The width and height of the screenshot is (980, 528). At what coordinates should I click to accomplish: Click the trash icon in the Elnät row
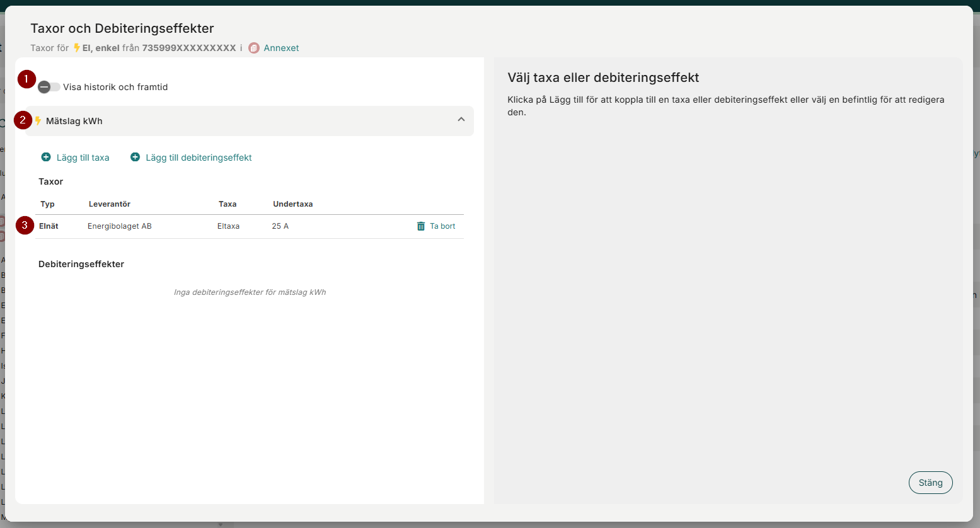[x=421, y=226]
